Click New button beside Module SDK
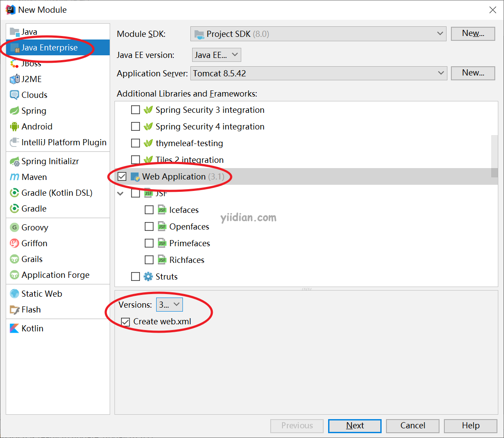This screenshot has width=504, height=438. 473,33
